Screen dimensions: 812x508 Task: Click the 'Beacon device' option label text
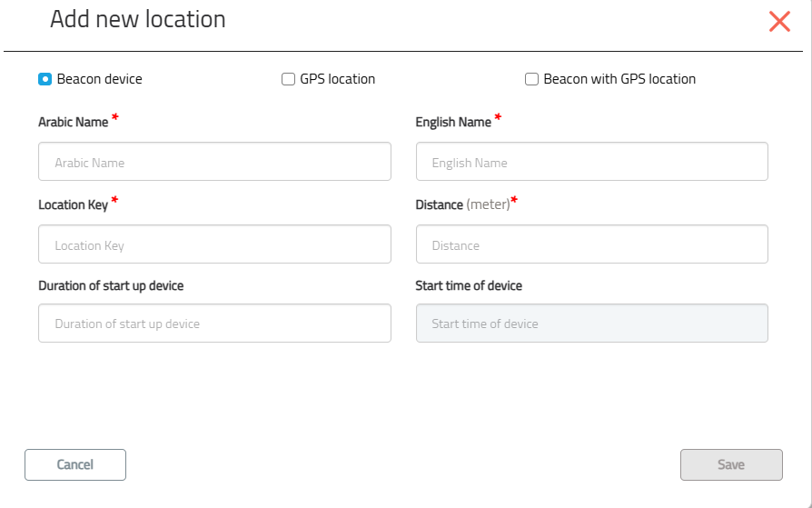[99, 79]
